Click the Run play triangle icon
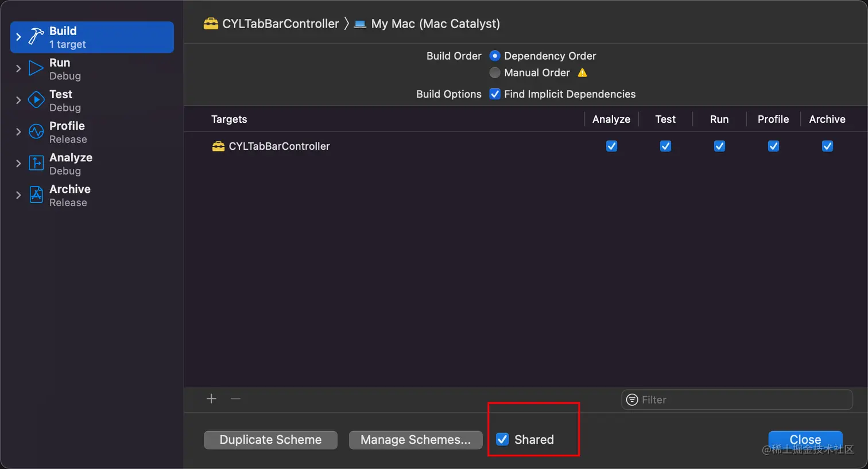 click(x=36, y=68)
